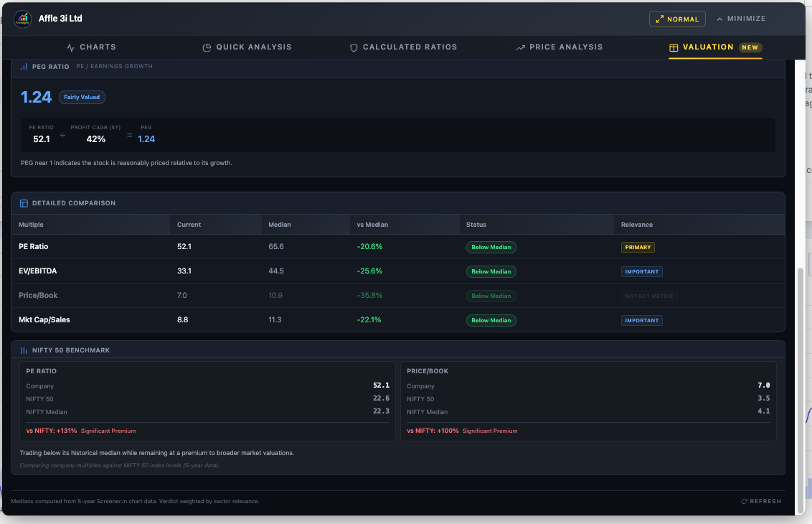Click the grid Valuation icon
The height and width of the screenshot is (524, 812).
click(673, 47)
